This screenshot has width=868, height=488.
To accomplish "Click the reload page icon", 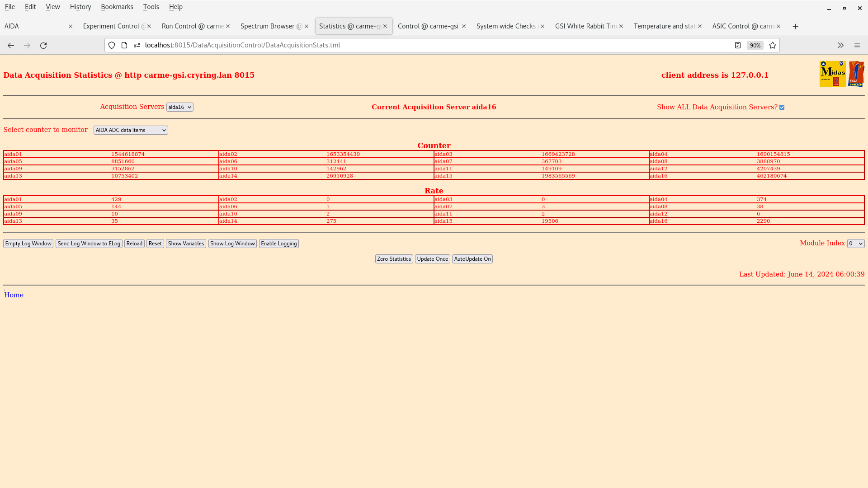I will click(x=43, y=45).
